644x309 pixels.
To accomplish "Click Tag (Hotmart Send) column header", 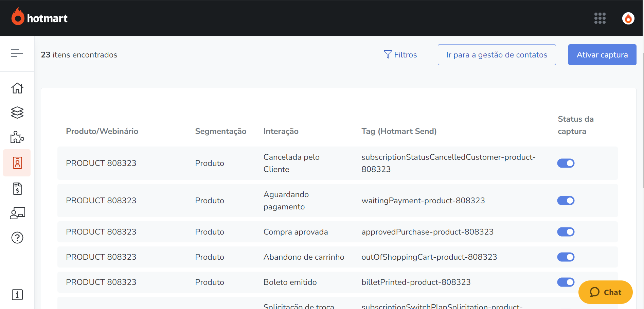I will [x=399, y=131].
